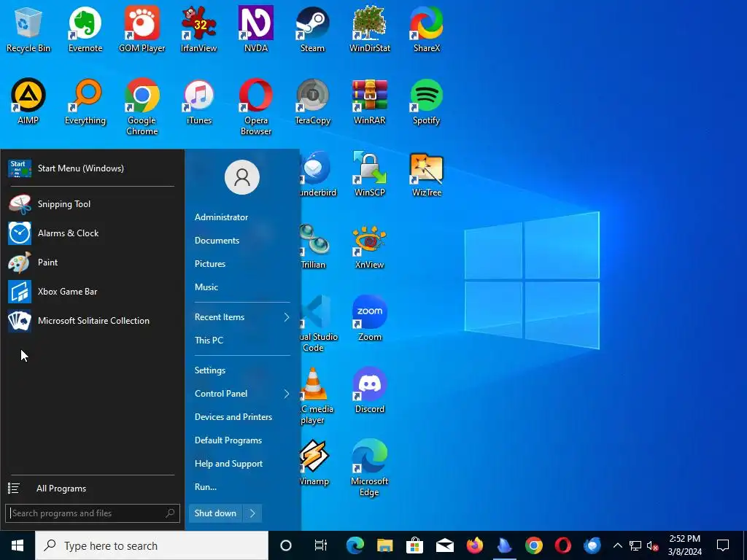Image resolution: width=747 pixels, height=560 pixels.
Task: Open the Spotify desktop icon
Action: (426, 101)
